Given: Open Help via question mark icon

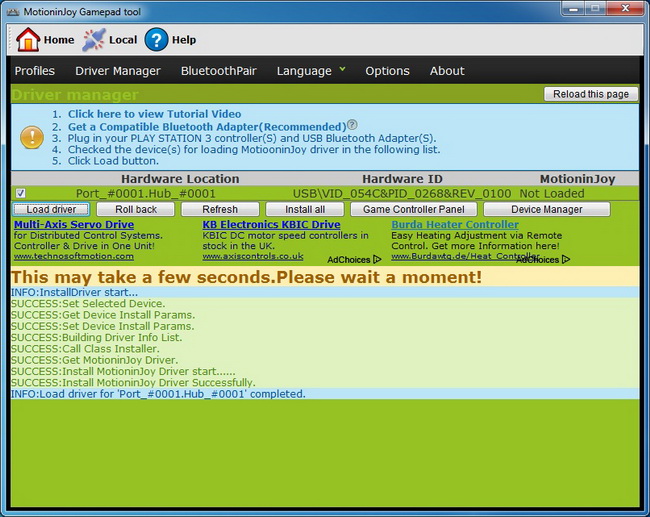Looking at the screenshot, I should point(156,39).
